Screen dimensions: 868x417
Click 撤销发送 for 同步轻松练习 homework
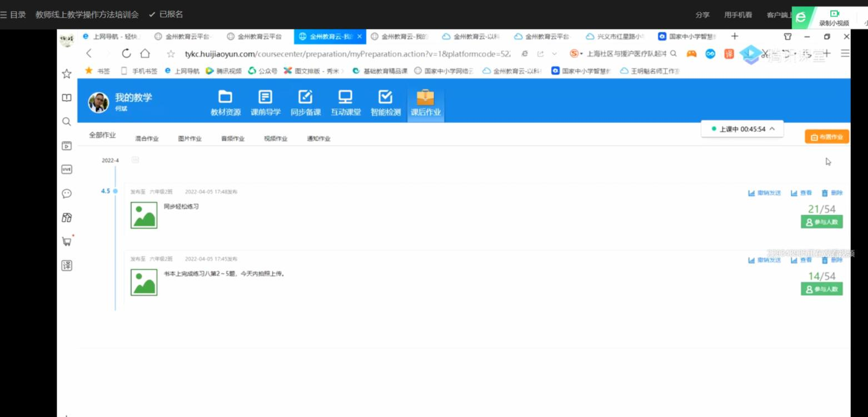pos(765,193)
